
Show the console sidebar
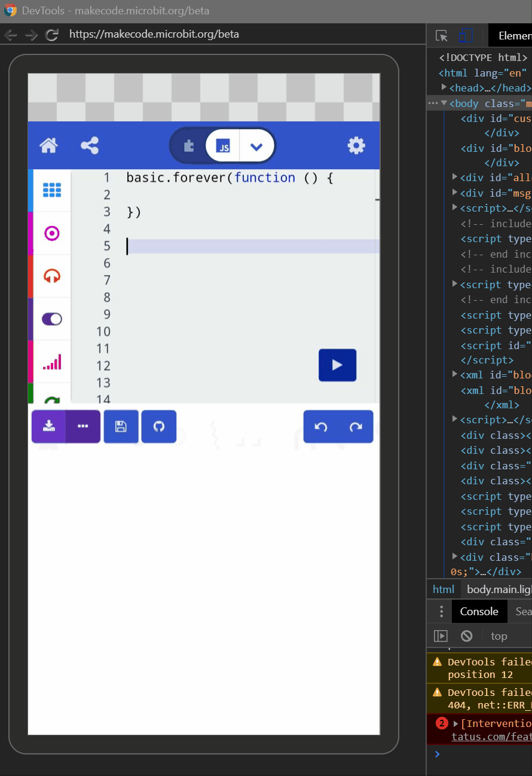pos(441,636)
